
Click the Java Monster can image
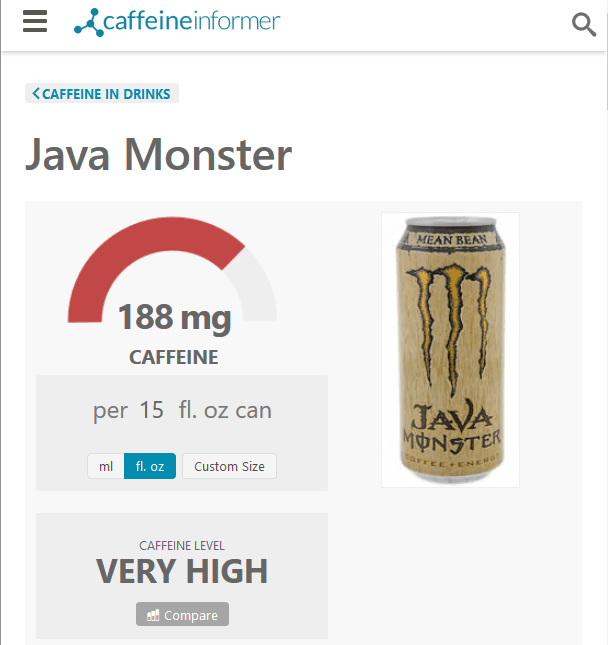450,350
